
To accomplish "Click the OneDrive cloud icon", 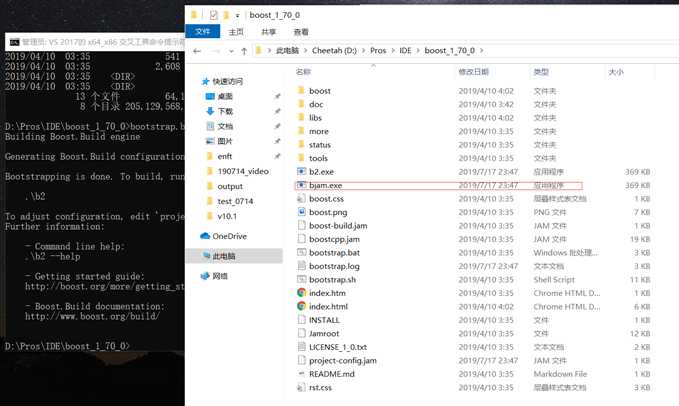I will 205,236.
